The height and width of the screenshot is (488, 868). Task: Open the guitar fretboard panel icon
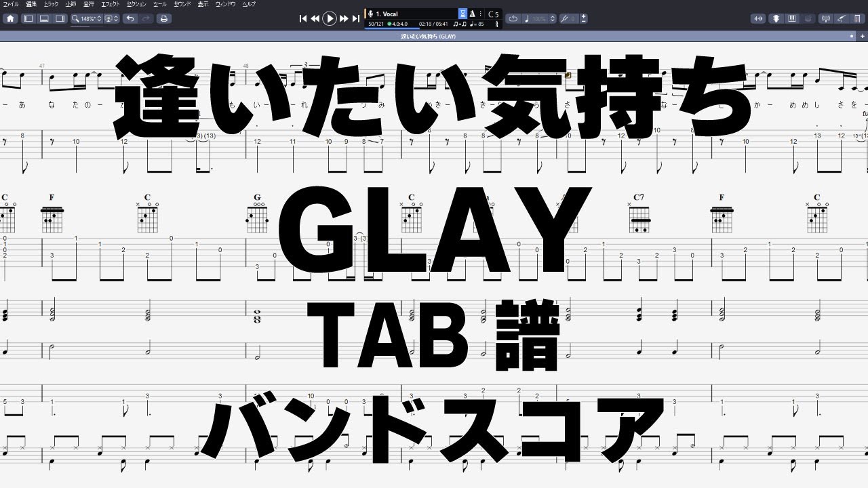click(776, 18)
